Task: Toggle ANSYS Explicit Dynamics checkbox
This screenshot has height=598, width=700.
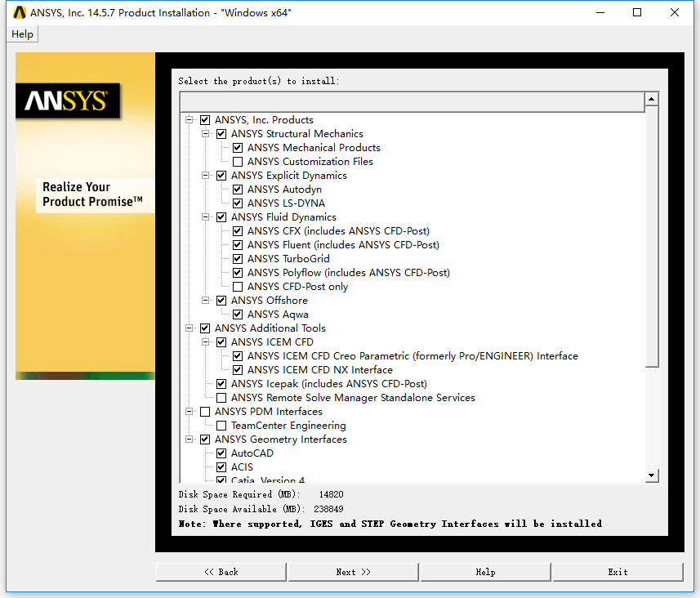Action: tap(221, 175)
